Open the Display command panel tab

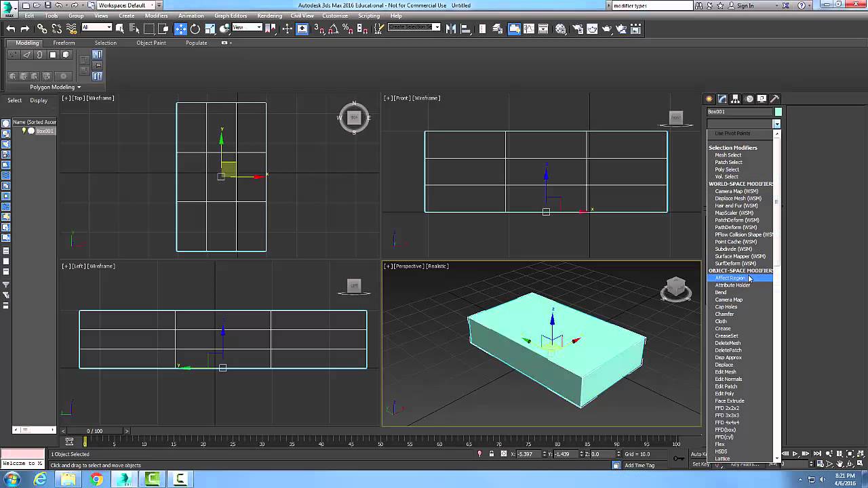pos(762,99)
